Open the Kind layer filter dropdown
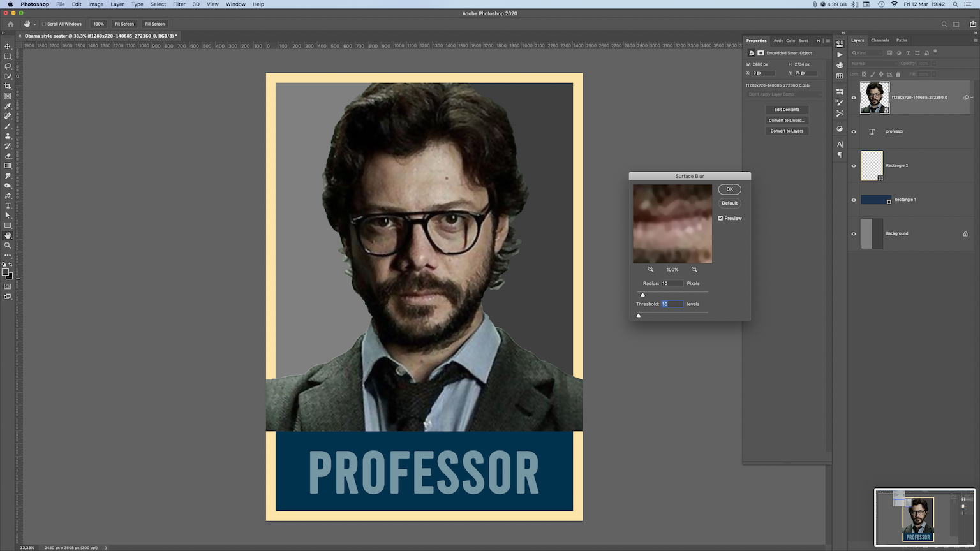This screenshot has width=980, height=551. tap(867, 53)
